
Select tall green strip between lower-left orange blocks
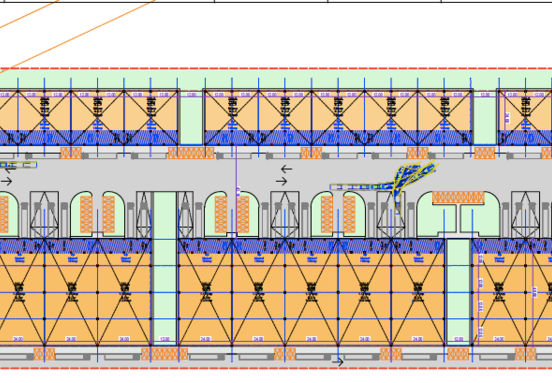coord(164,268)
